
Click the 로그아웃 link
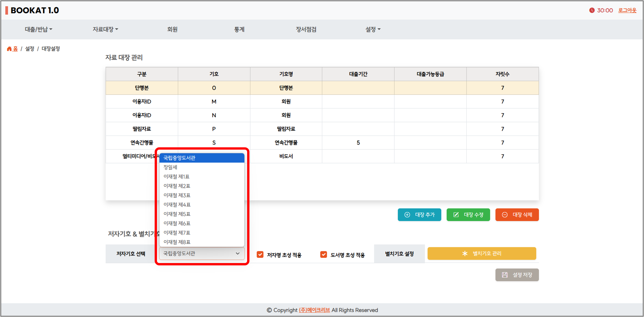click(627, 10)
